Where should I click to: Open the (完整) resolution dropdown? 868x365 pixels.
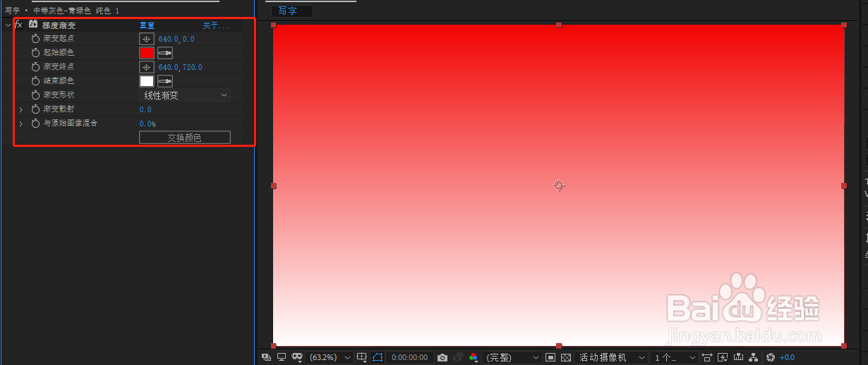click(x=512, y=358)
